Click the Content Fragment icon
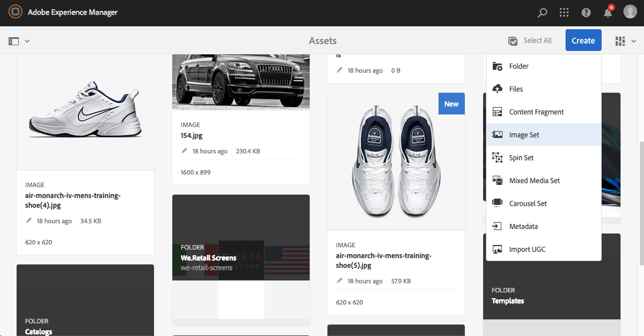The height and width of the screenshot is (336, 644). click(497, 112)
